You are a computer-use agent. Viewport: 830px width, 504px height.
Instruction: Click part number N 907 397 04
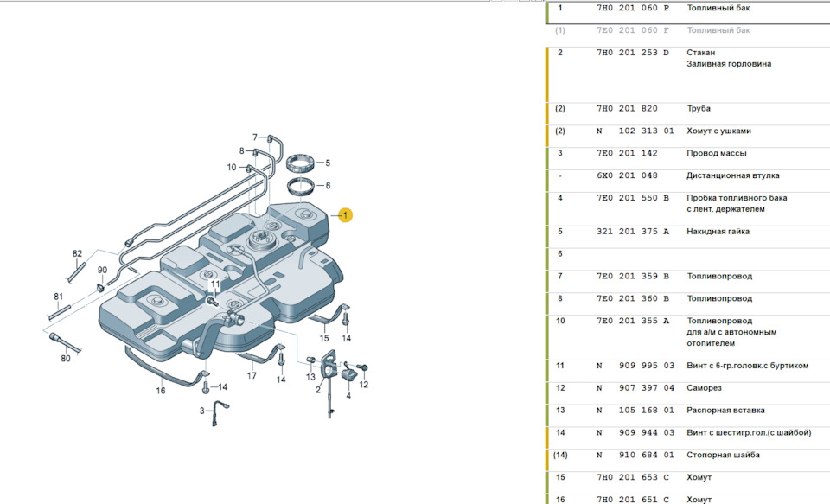(635, 387)
